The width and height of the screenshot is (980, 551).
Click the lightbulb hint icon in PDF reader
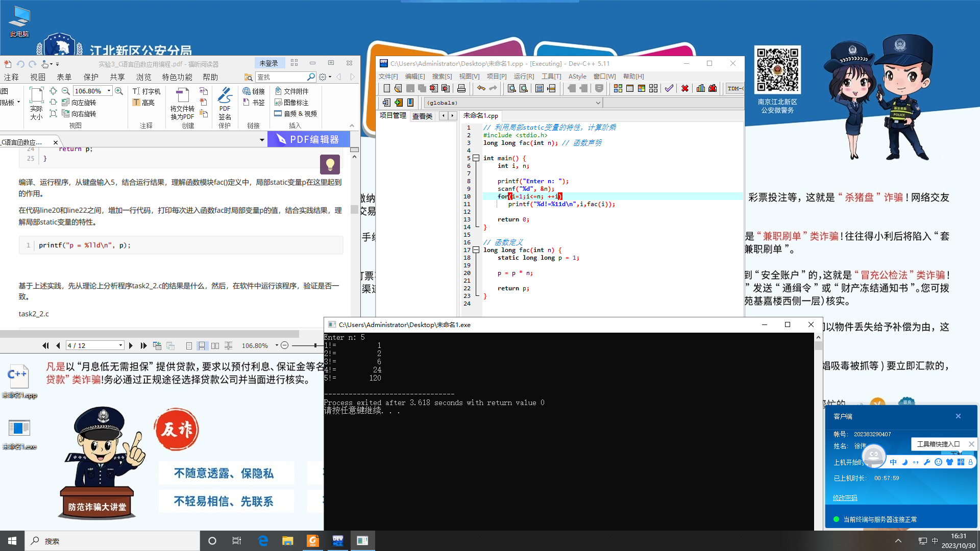[x=330, y=164]
